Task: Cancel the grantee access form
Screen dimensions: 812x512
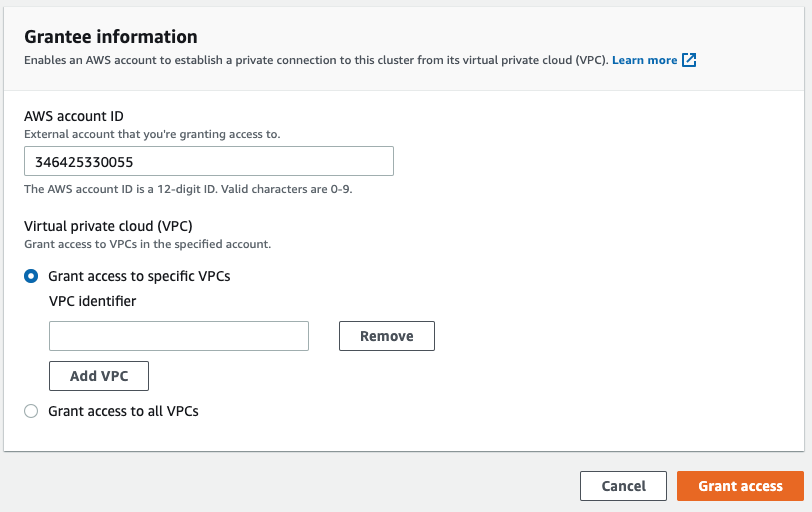Action: (623, 486)
